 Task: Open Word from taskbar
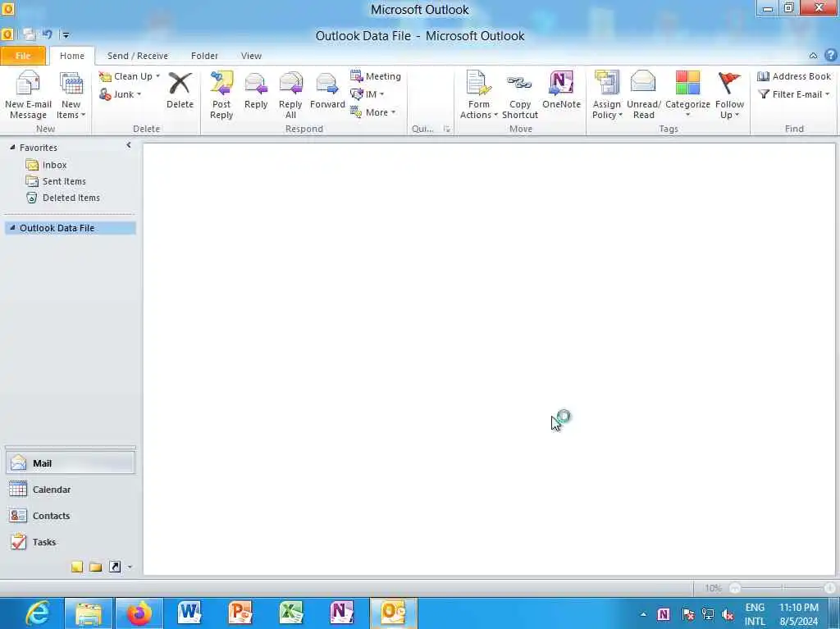[x=189, y=613]
